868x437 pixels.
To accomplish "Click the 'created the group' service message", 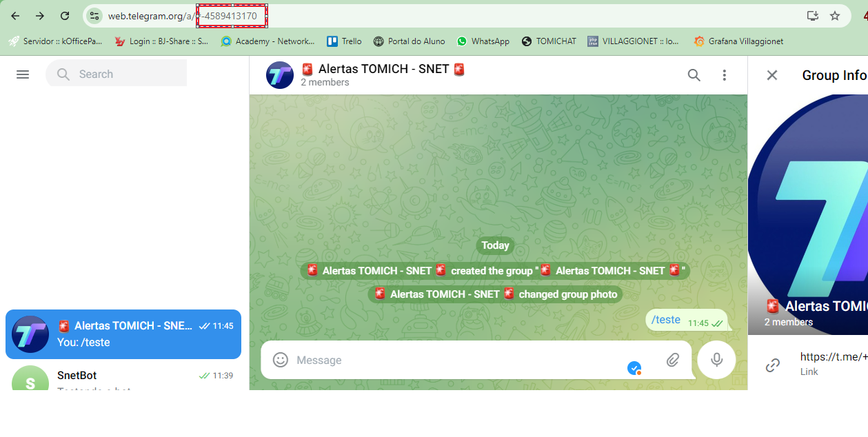I will (495, 271).
